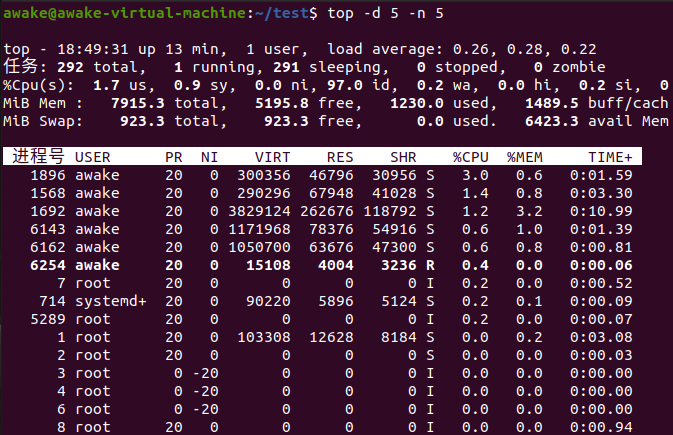Select SHR value 118792
The image size is (673, 435).
[x=390, y=211]
